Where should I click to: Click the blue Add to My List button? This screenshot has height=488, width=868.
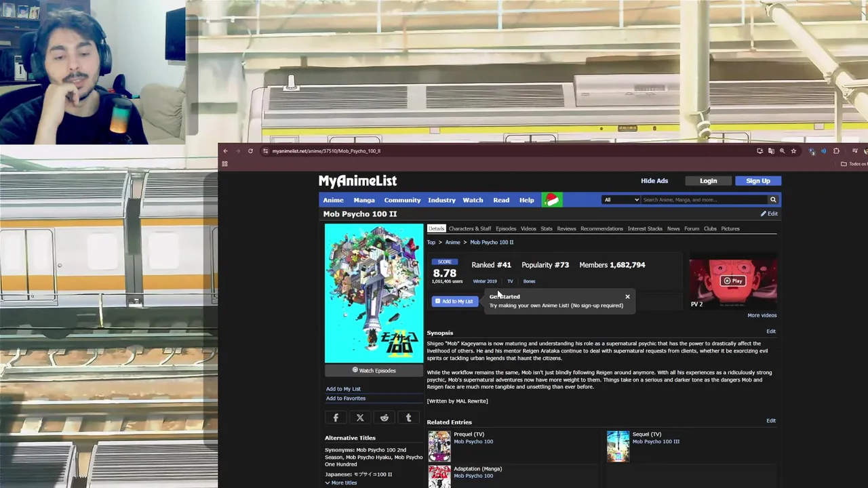point(454,301)
